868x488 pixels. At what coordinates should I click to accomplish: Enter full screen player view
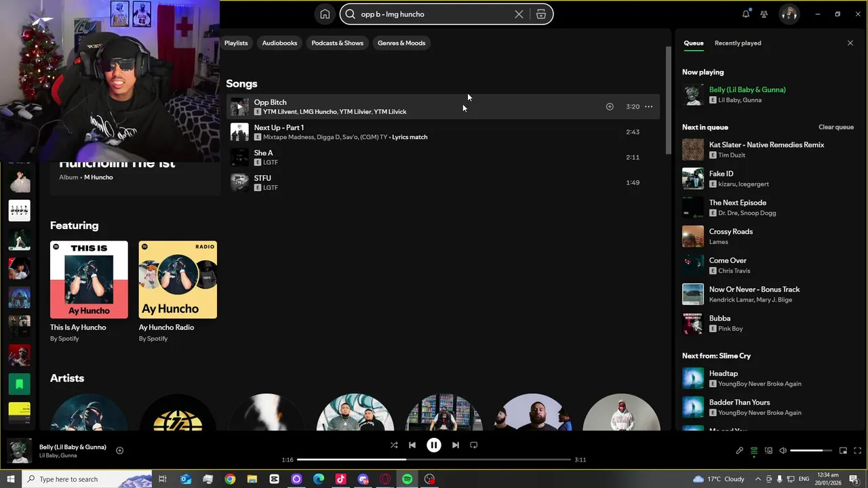(857, 451)
